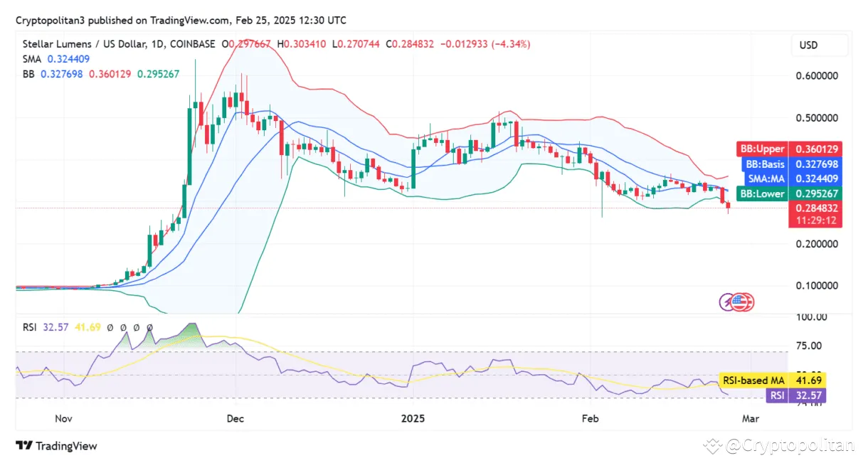Screen dimensions: 868x468
Task: Click the purple Stellar Lumens logo icon
Action: 726,302
